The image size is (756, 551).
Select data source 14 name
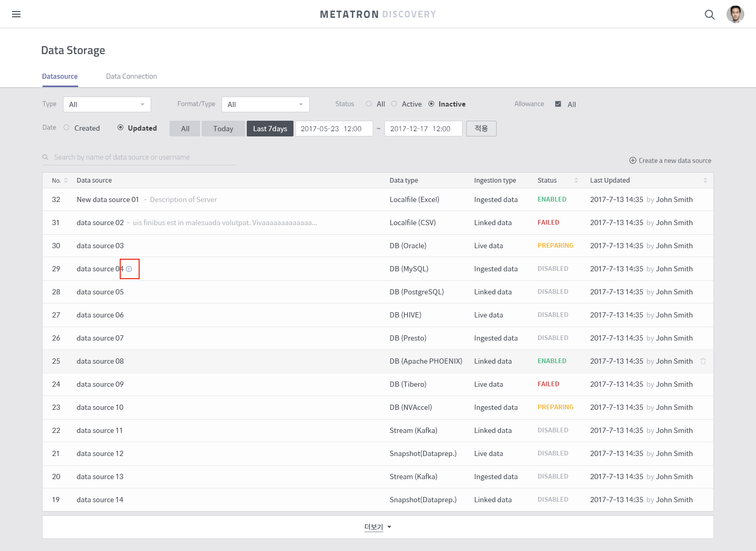coord(100,500)
